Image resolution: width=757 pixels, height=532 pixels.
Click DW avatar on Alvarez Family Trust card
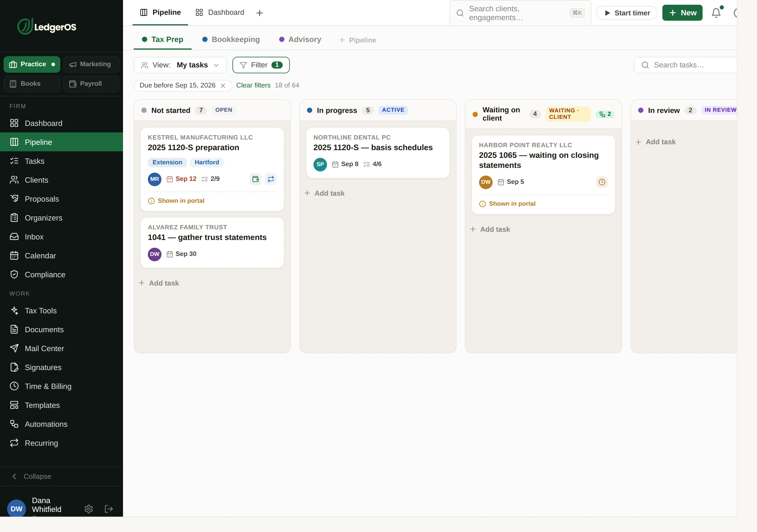click(155, 254)
